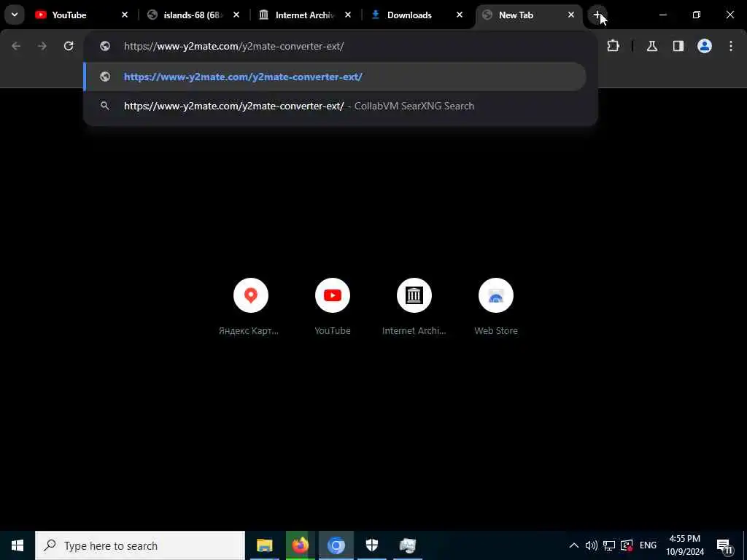Close the YouTube tab
747x560 pixels.
(x=125, y=15)
